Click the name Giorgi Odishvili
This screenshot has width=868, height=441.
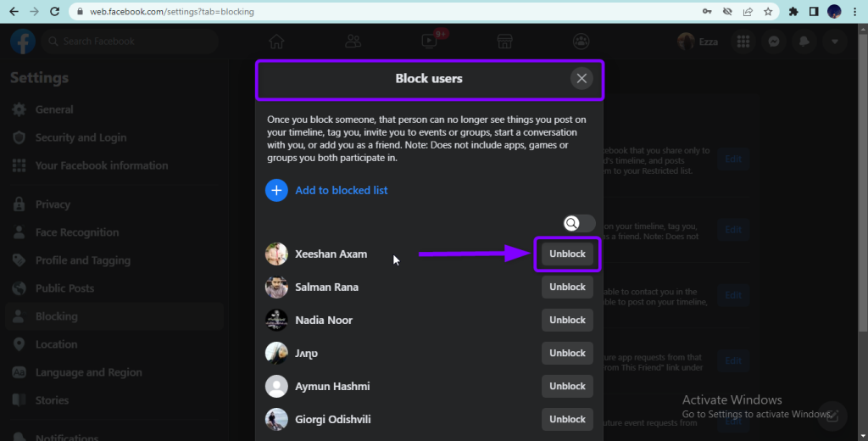pyautogui.click(x=332, y=420)
